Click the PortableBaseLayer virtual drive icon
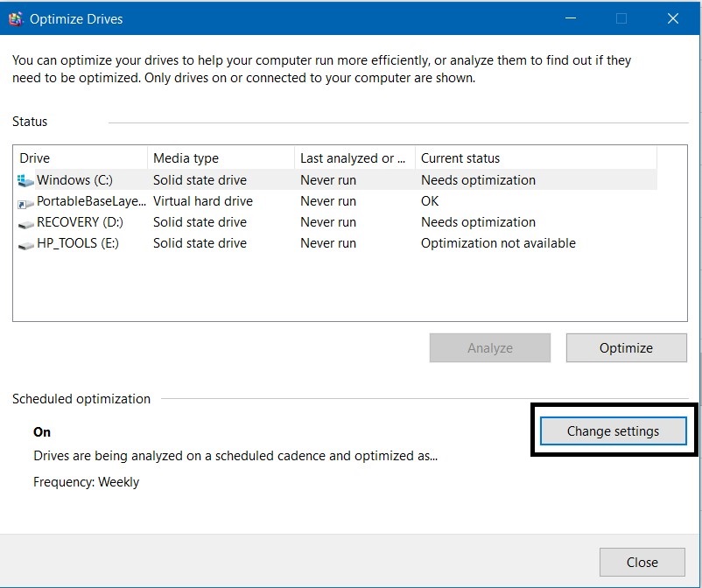 tap(25, 202)
